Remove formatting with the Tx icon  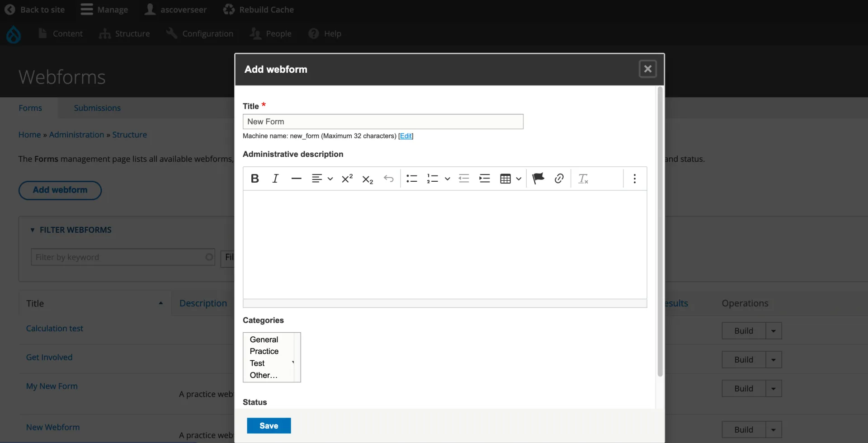583,179
